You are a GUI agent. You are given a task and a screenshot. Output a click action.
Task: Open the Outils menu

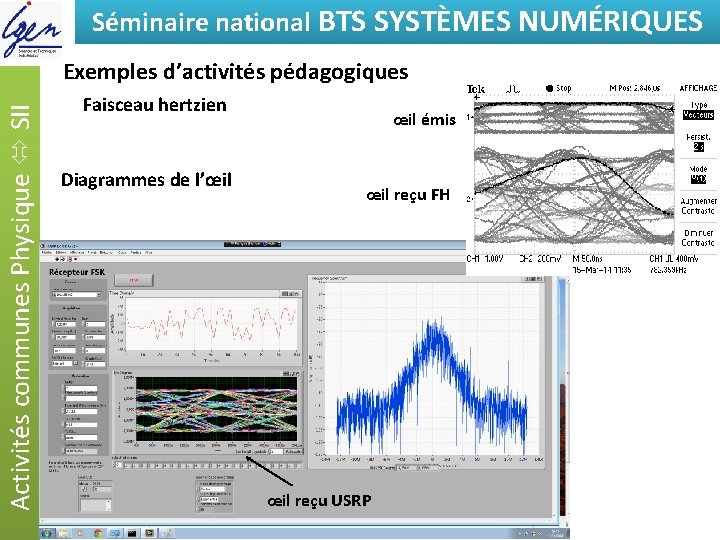pos(122,253)
